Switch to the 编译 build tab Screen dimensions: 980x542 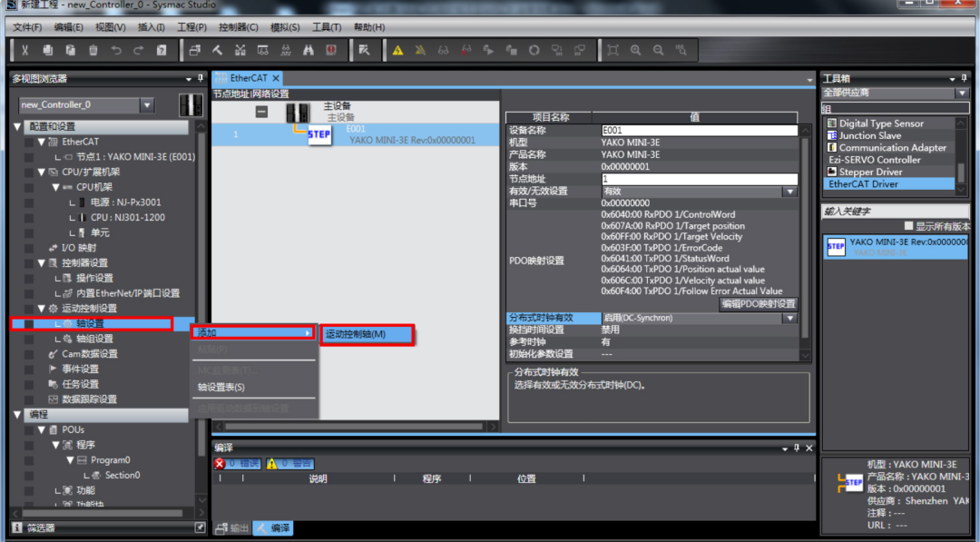[x=273, y=528]
